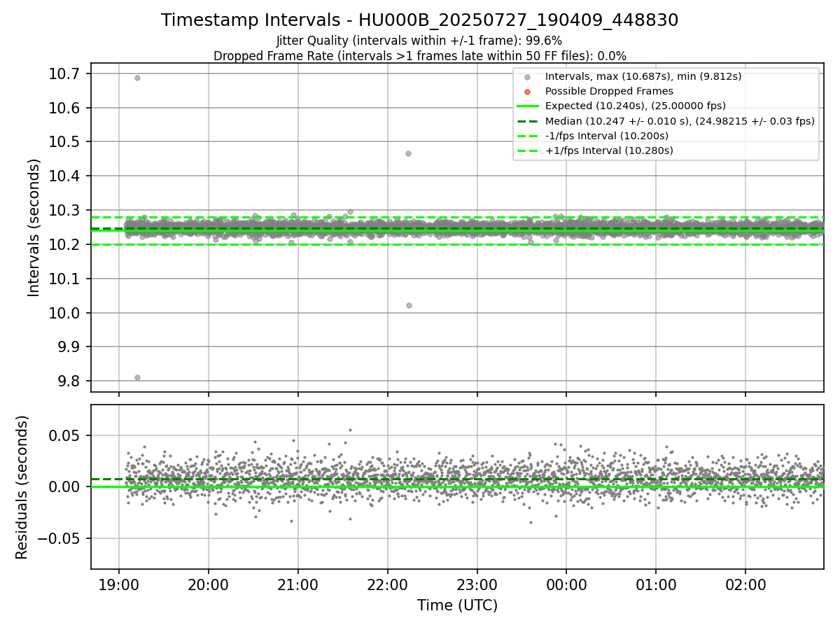Click legend entry '-1/fps Interval (10.200s)'
The width and height of the screenshot is (840, 630).
point(607,136)
